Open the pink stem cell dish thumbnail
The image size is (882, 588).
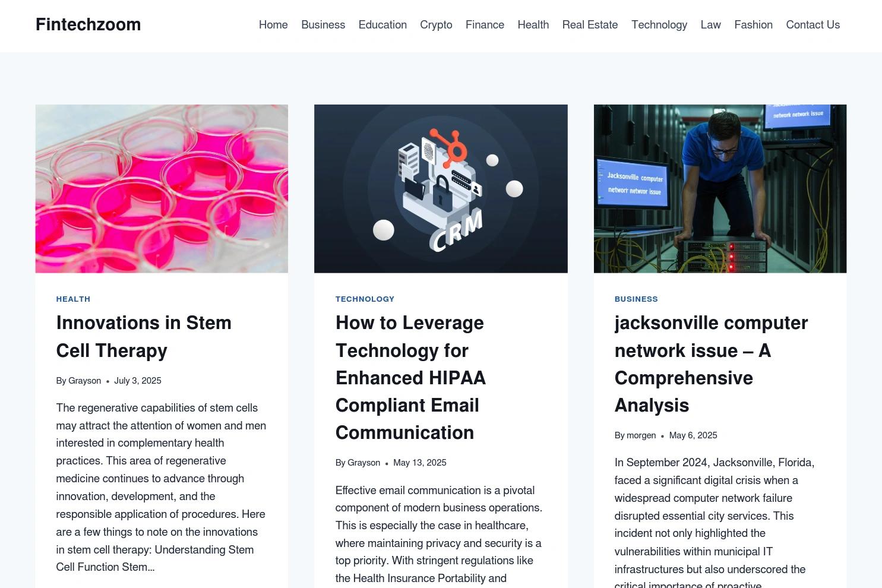(162, 189)
